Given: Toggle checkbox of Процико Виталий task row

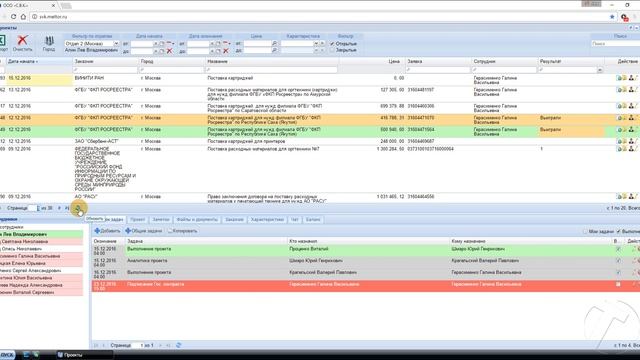Looking at the screenshot, I should click(x=618, y=249).
